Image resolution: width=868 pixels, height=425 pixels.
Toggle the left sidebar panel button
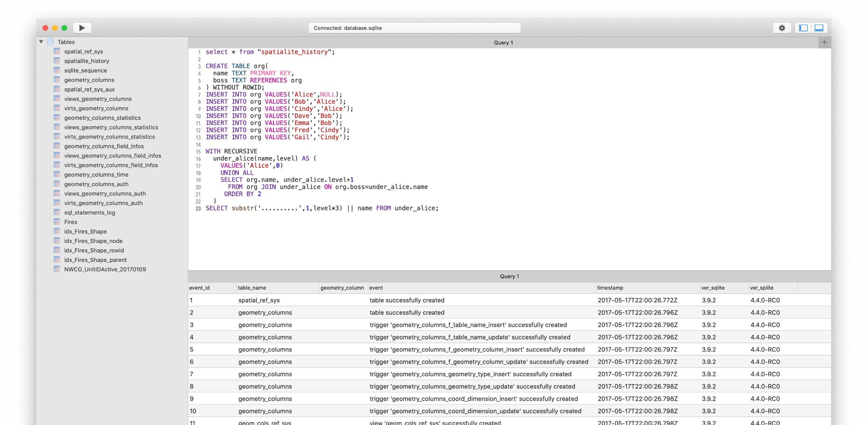tap(804, 28)
